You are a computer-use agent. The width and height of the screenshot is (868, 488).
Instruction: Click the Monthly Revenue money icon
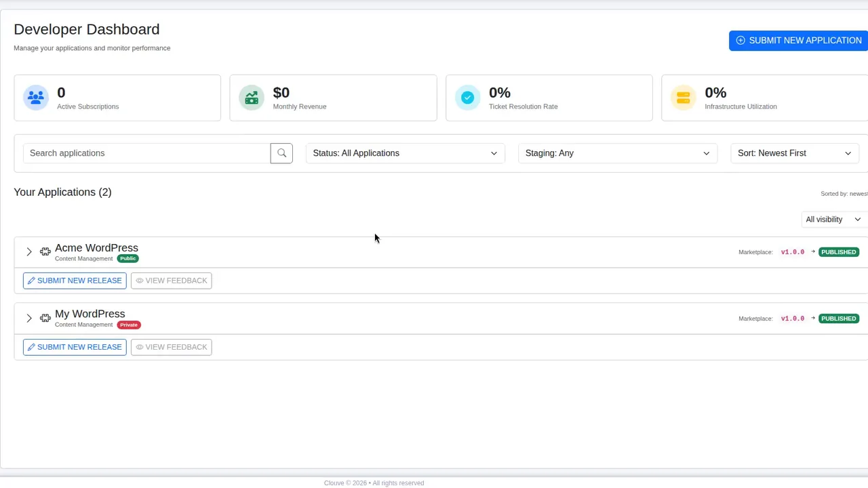pos(252,98)
